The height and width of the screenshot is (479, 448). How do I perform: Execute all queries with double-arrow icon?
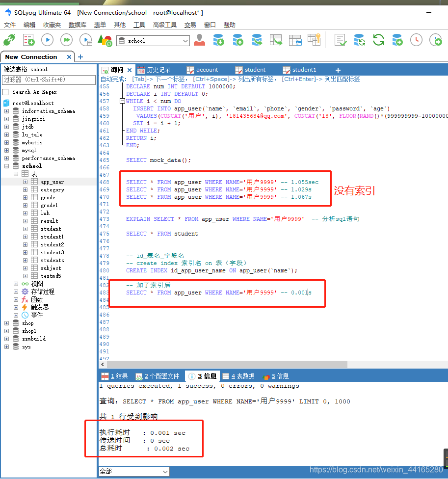[x=66, y=40]
